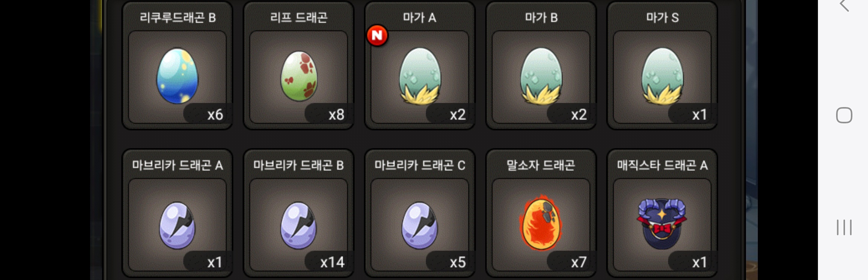This screenshot has width=868, height=280.
Task: Tap the Android home button
Action: tap(844, 115)
